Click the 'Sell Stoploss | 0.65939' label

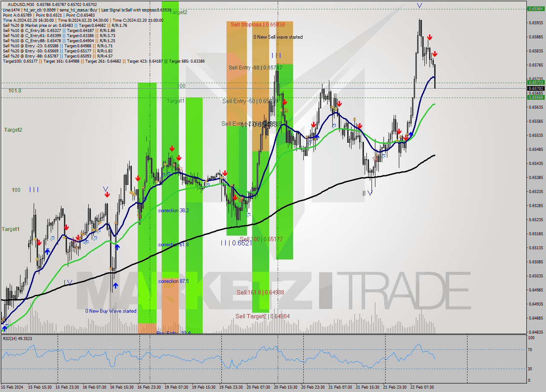pyautogui.click(x=258, y=24)
